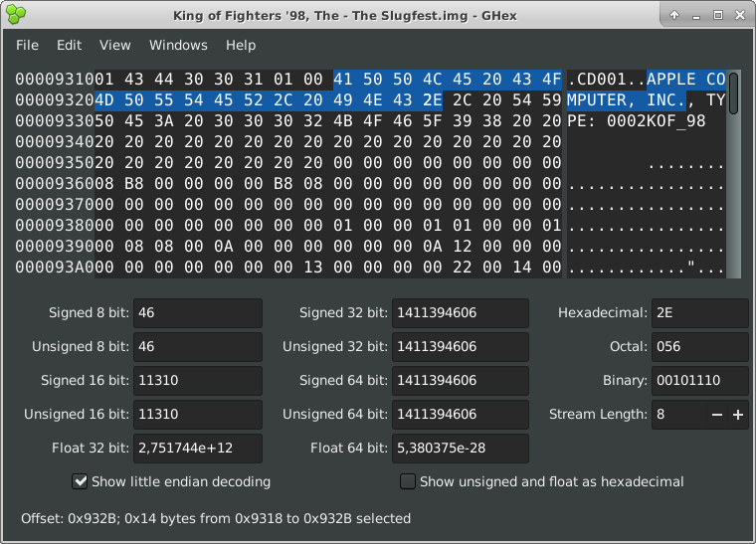
Task: Click the Signed 32 bit value field
Action: 460,313
